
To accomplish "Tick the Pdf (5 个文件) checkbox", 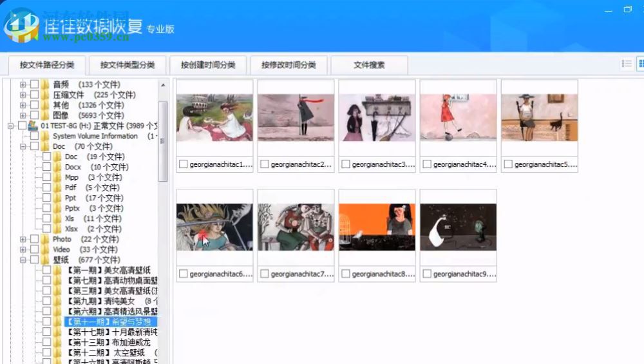I will click(47, 187).
